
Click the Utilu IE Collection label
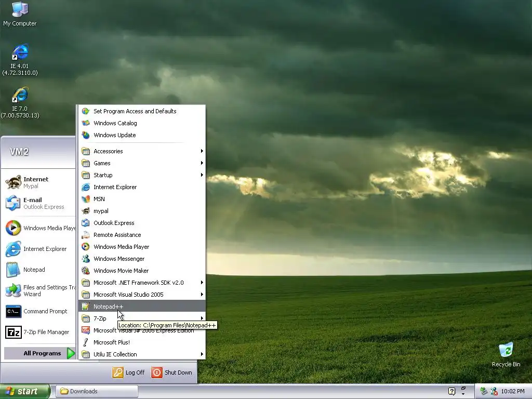click(x=115, y=354)
